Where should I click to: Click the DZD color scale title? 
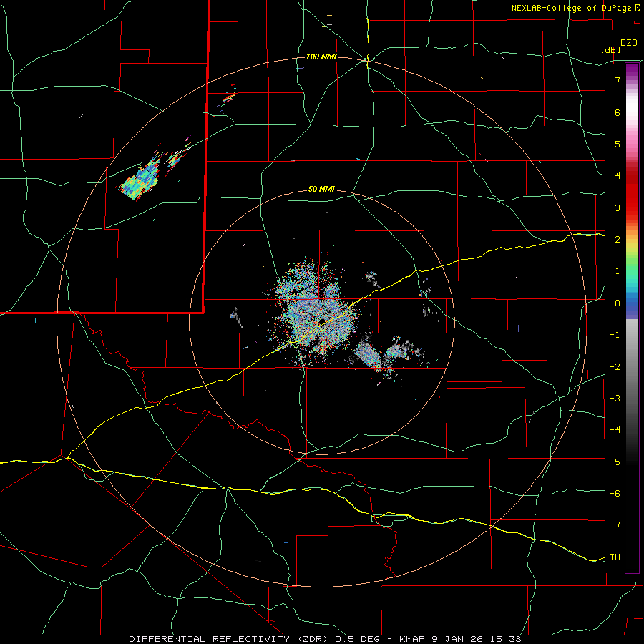point(629,43)
